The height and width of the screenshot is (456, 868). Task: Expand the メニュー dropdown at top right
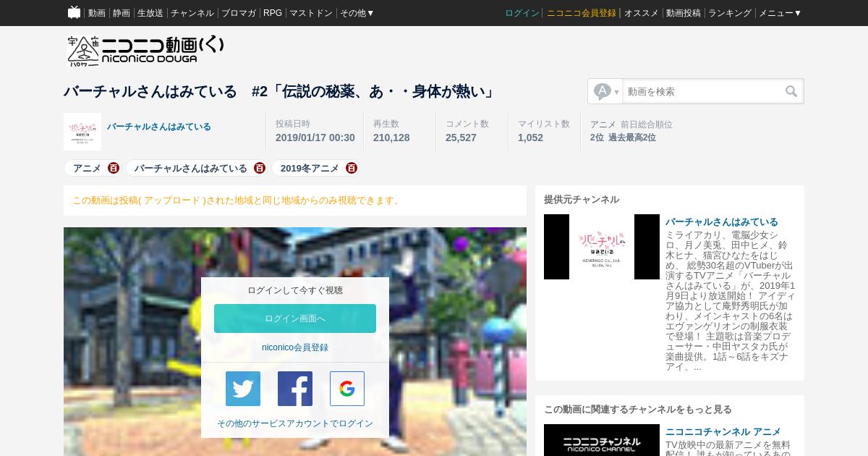coord(780,13)
